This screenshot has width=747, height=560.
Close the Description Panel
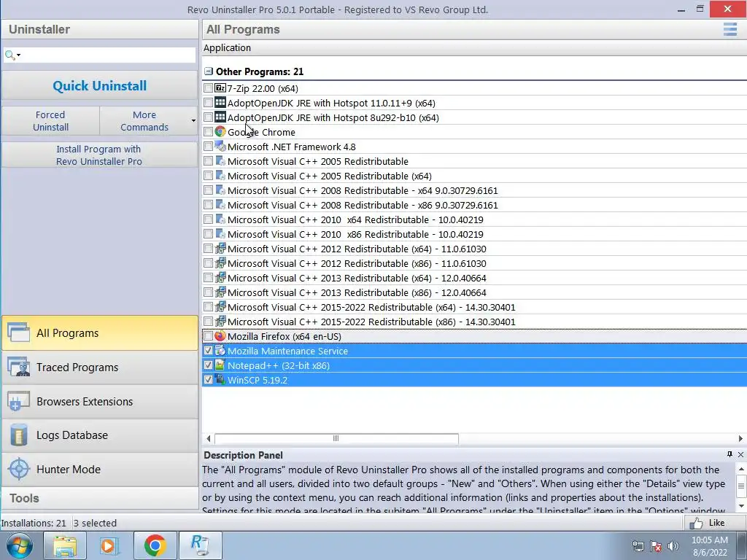741,455
